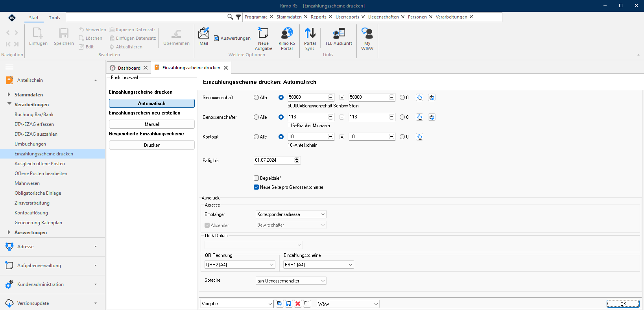
Task: Open TEL-Auskunft link
Action: pyautogui.click(x=338, y=37)
